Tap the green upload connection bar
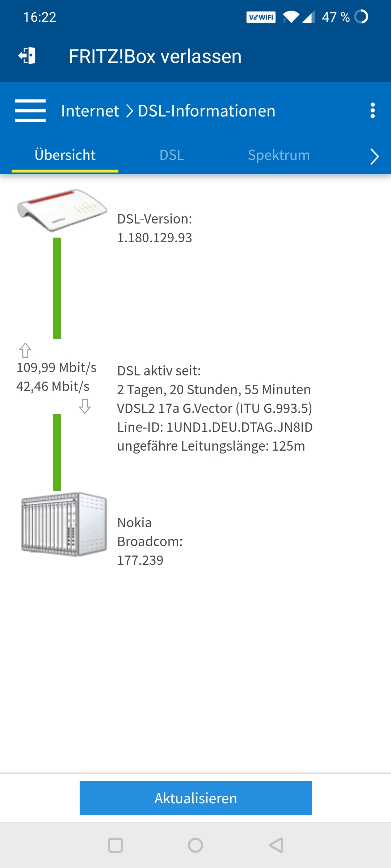391x868 pixels. (x=57, y=288)
